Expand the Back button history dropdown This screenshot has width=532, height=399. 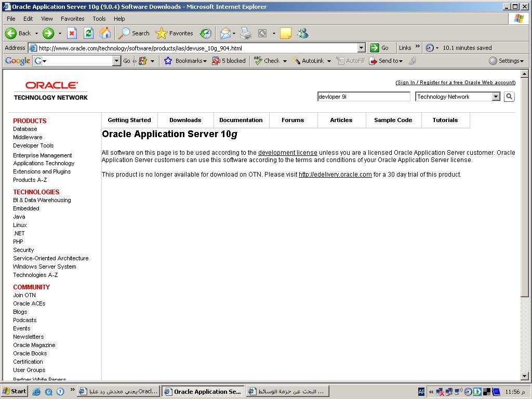click(36, 34)
